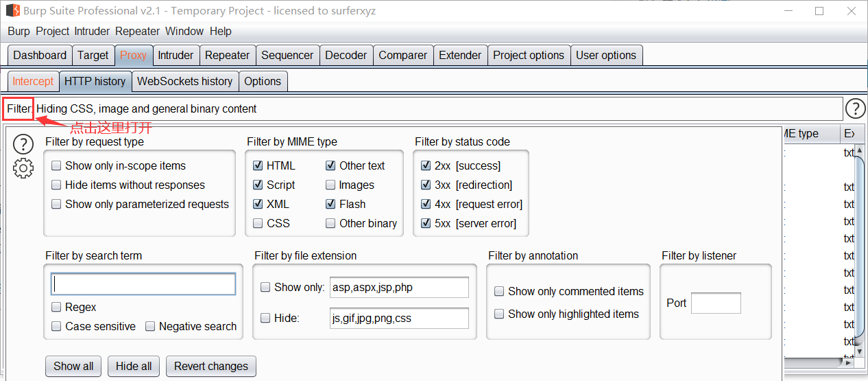Click the filter bar description text
Image resolution: width=868 pixels, height=381 pixels.
[x=147, y=108]
